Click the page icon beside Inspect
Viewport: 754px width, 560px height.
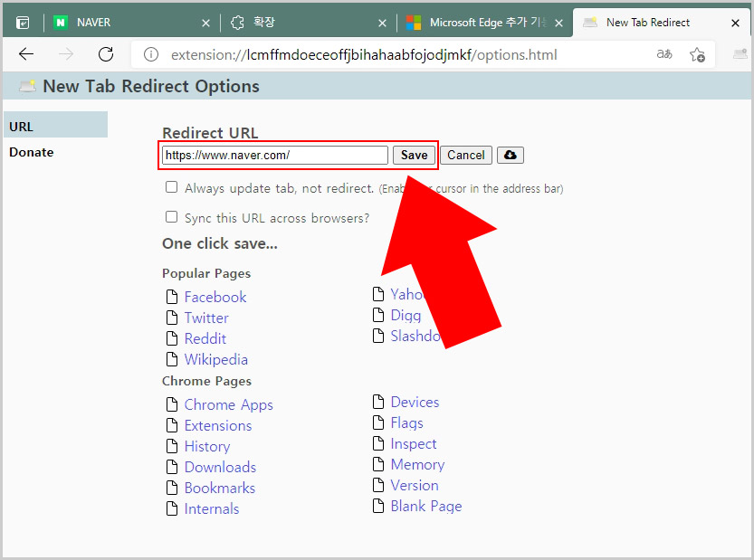click(x=378, y=443)
